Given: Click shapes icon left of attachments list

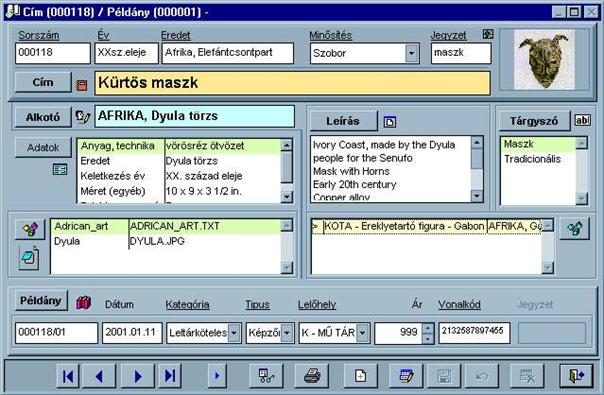Looking at the screenshot, I should [30, 229].
